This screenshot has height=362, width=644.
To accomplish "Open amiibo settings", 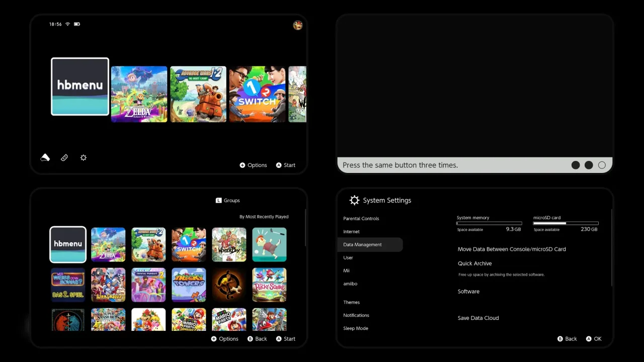I will (x=350, y=284).
